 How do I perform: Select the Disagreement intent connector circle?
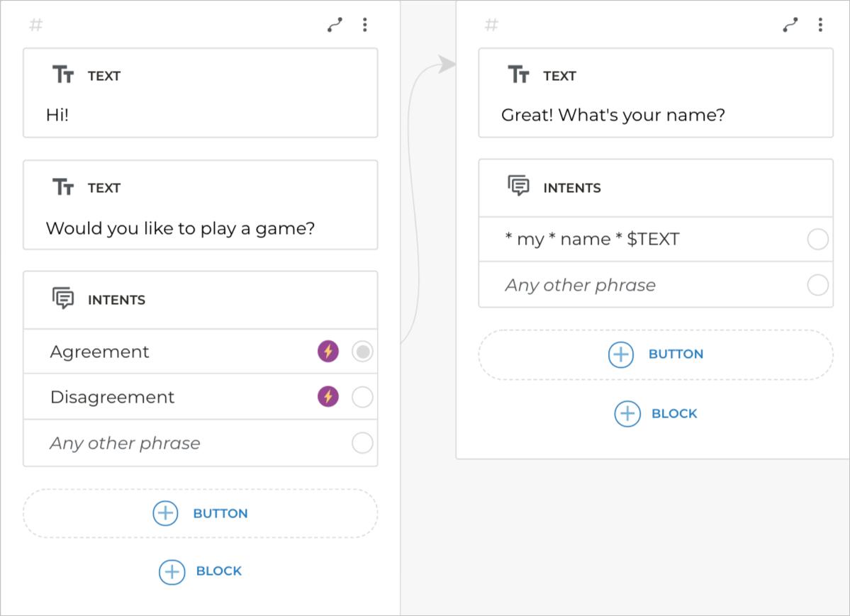(362, 397)
